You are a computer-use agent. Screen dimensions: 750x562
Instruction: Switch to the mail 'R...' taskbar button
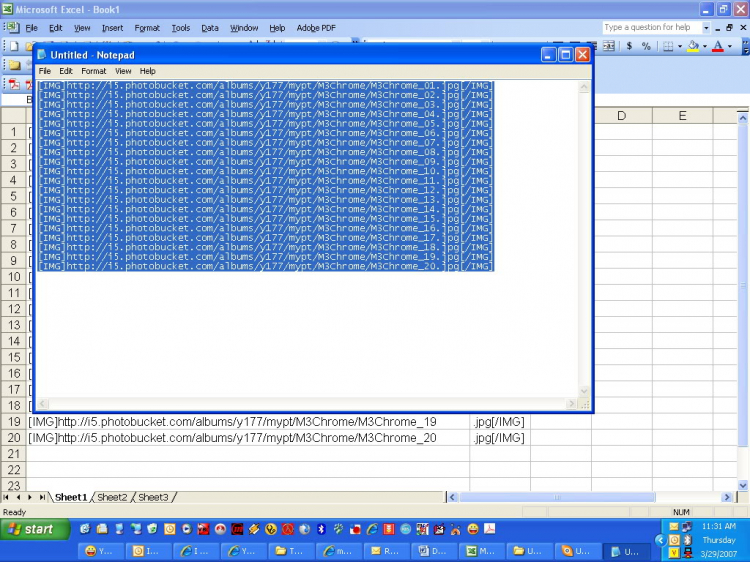pos(386,551)
